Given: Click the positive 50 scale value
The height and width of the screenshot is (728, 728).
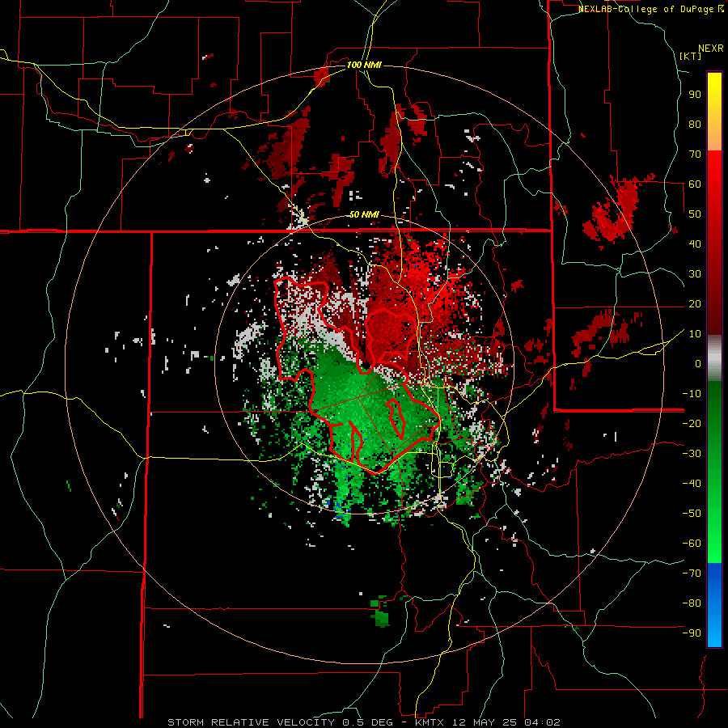Looking at the screenshot, I should click(695, 214).
